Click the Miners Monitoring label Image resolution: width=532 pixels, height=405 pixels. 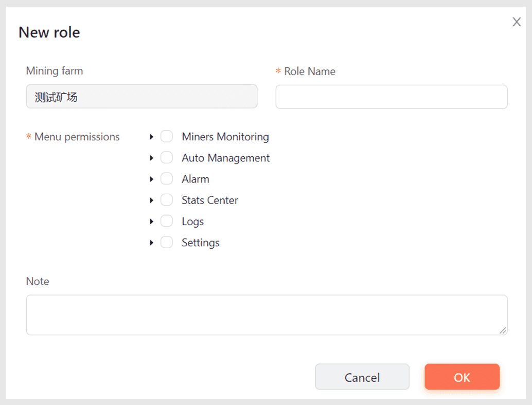[x=225, y=137]
